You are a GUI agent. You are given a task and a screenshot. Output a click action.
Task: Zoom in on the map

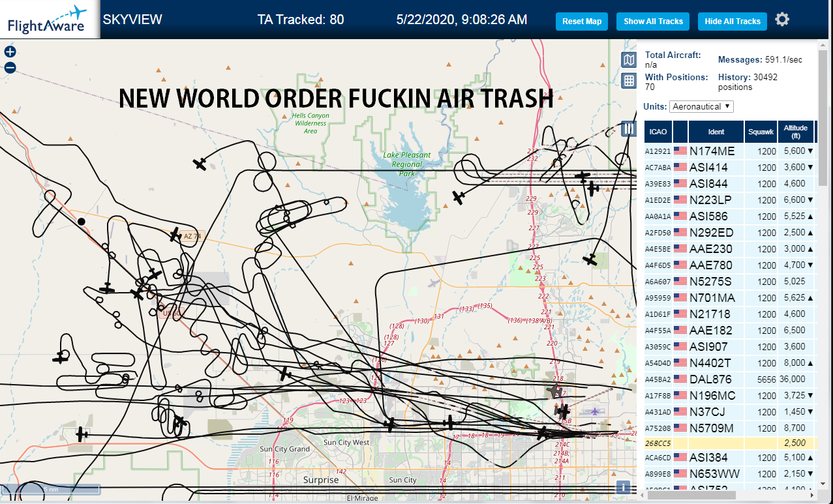10,52
